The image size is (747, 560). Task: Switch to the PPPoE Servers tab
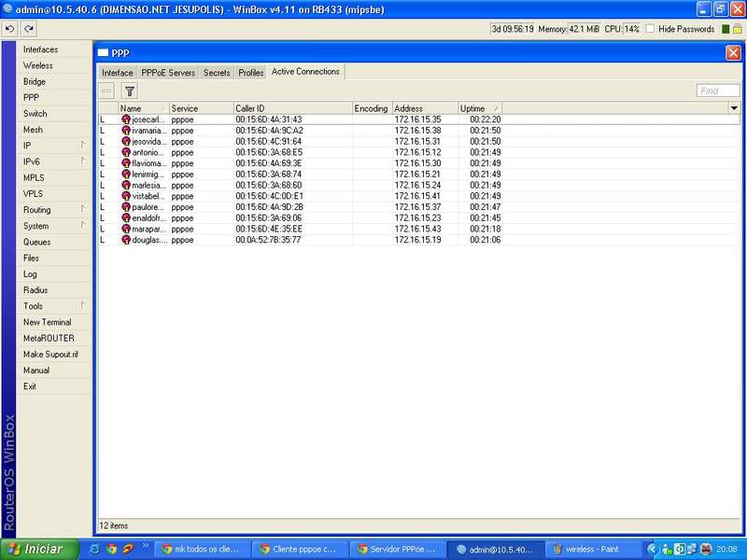(168, 73)
